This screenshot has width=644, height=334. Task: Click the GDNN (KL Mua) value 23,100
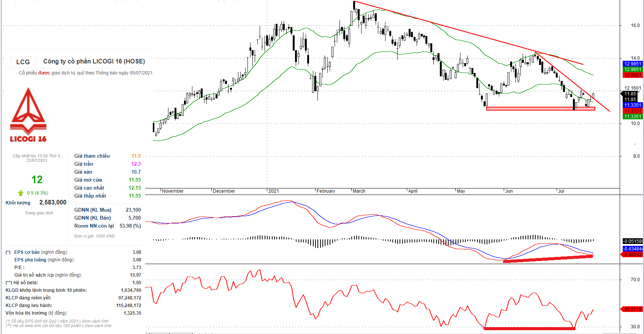(133, 210)
